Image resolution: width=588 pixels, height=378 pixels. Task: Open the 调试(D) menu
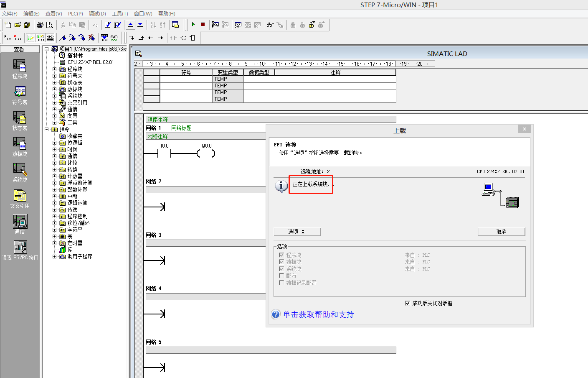(x=97, y=14)
